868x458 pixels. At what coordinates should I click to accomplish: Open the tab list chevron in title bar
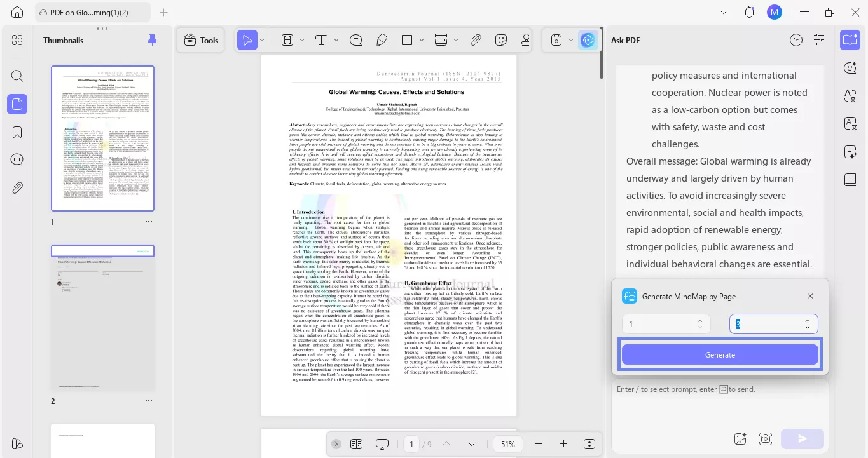click(x=724, y=12)
